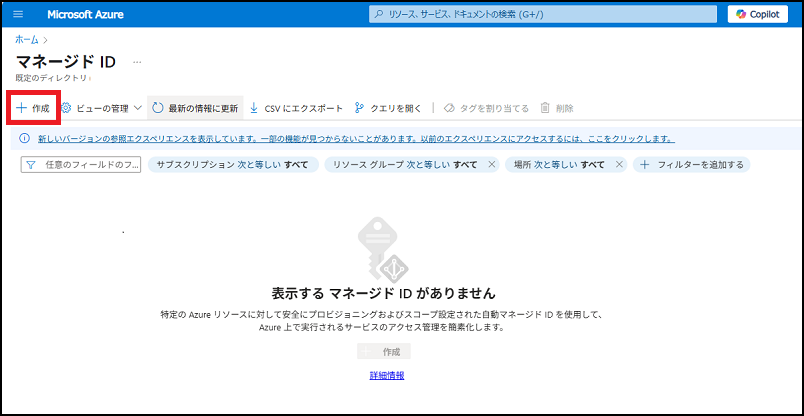Click the search magnifier icon
The width and height of the screenshot is (804, 416).
click(x=379, y=14)
